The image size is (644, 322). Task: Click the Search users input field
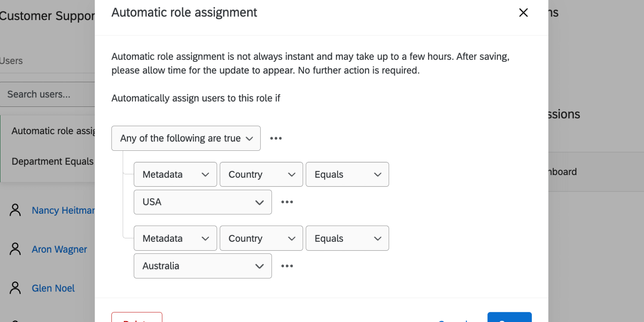pyautogui.click(x=47, y=94)
